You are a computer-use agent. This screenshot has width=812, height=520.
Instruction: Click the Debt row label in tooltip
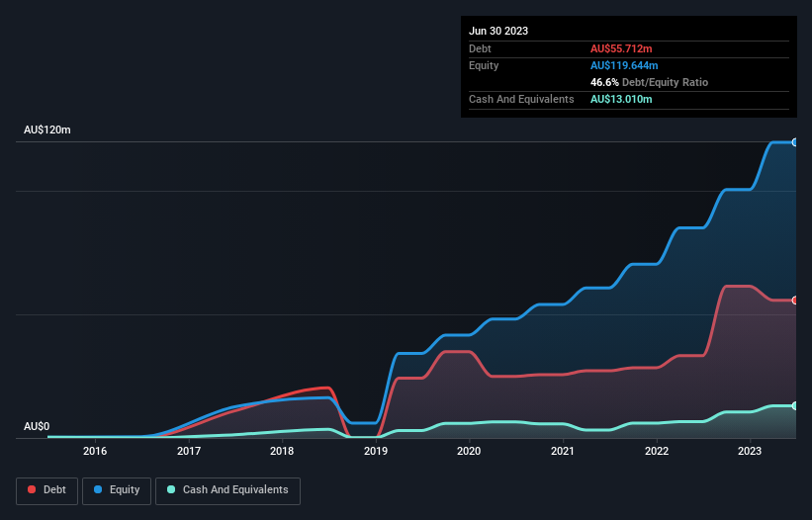point(480,48)
